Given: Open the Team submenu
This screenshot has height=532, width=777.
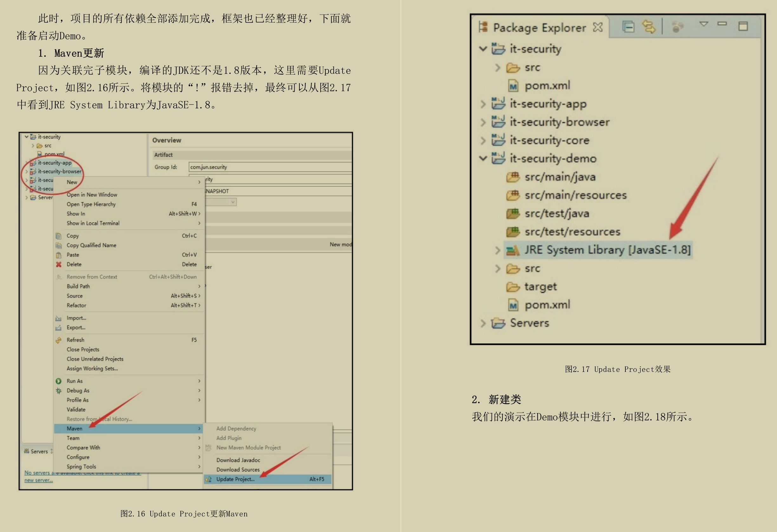Looking at the screenshot, I should pos(129,438).
